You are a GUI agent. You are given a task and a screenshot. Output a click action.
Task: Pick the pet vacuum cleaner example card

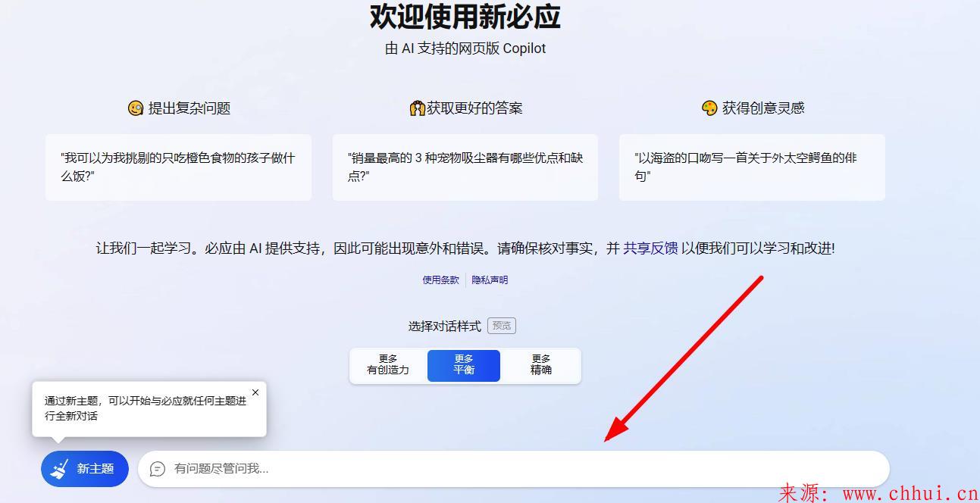tap(465, 167)
